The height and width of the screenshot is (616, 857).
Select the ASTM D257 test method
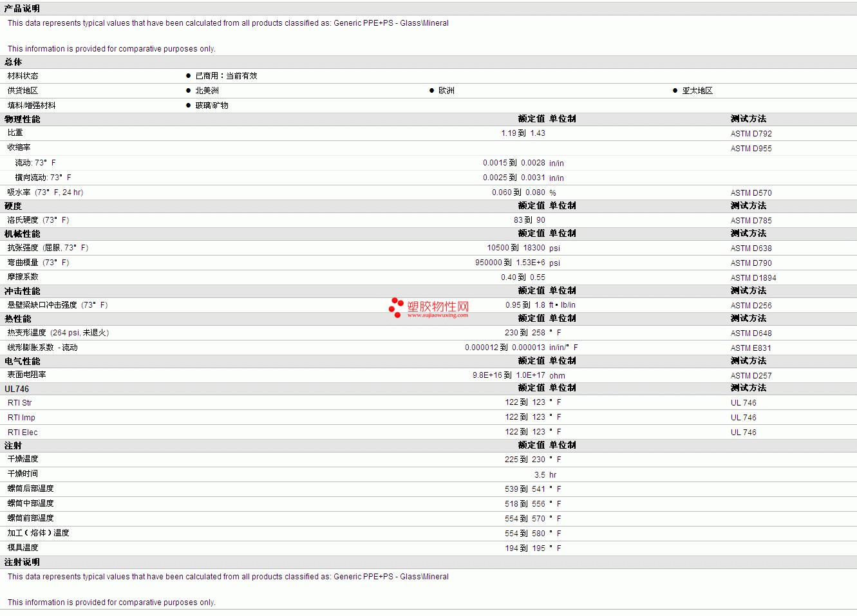coord(751,376)
